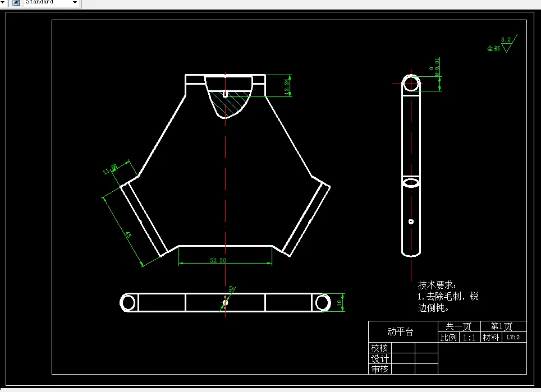Click the 比例 1:1 scale cell
The image size is (541, 392).
point(469,338)
